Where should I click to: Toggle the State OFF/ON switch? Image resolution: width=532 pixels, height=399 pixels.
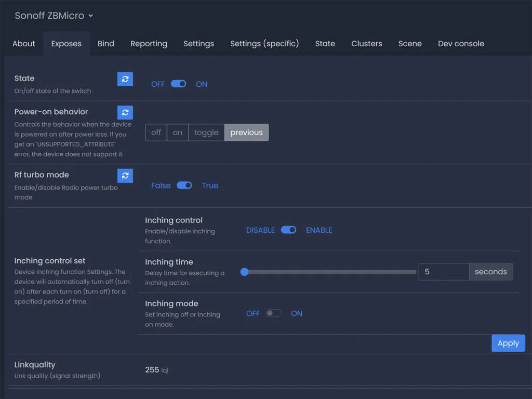[x=179, y=84]
